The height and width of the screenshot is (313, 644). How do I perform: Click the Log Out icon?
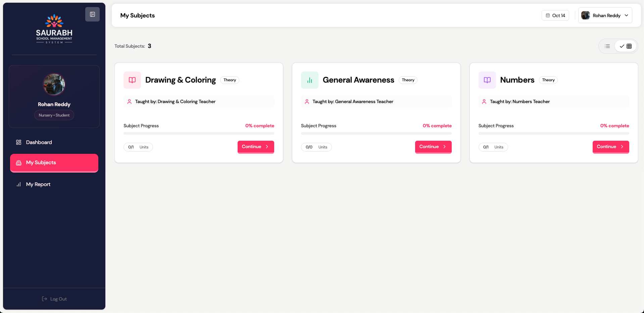(44, 299)
